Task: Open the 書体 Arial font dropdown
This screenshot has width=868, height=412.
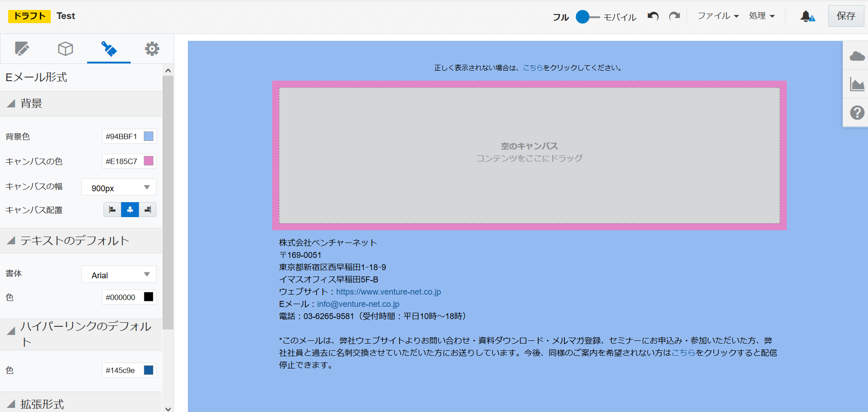Action: point(119,275)
